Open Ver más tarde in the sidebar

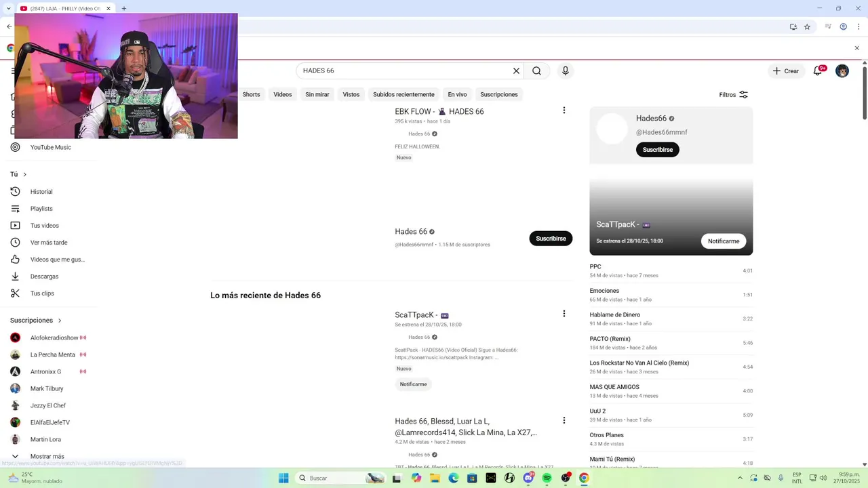(x=49, y=243)
